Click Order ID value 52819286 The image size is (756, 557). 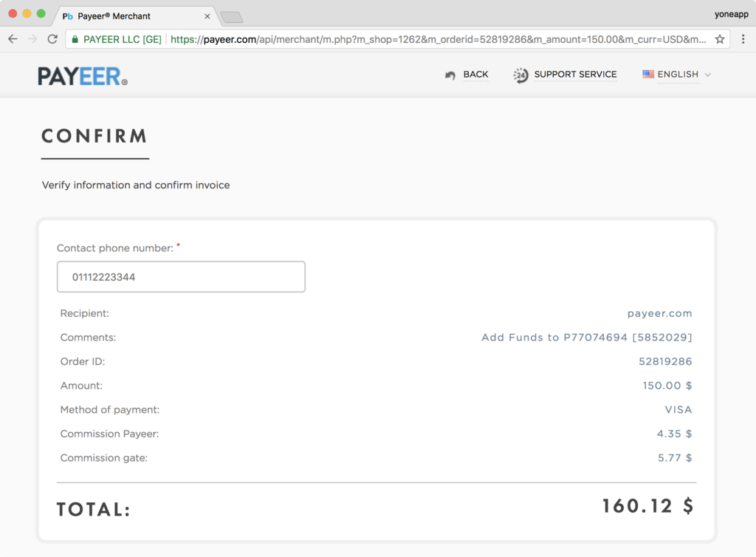pos(665,361)
